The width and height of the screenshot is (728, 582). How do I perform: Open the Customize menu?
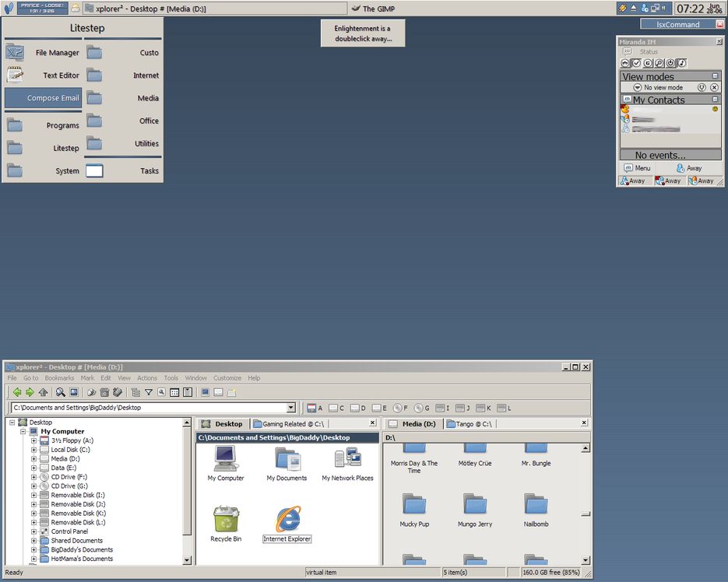(x=227, y=378)
